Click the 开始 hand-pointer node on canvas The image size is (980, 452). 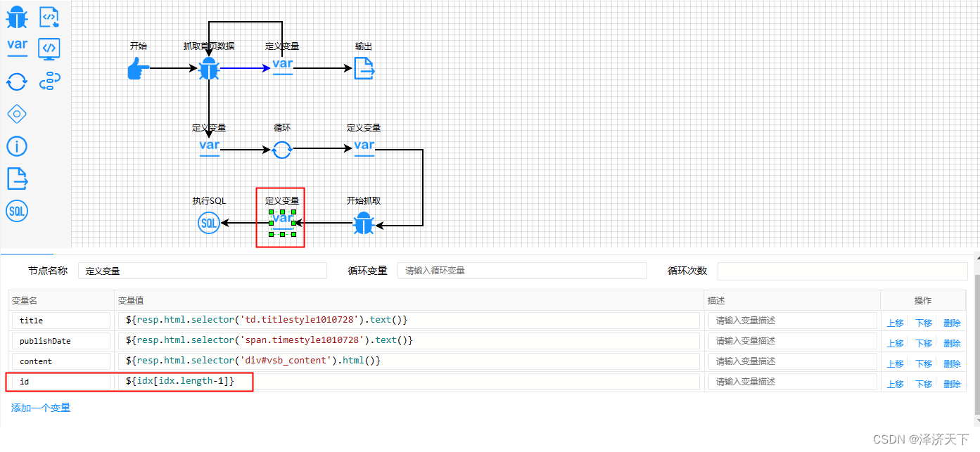[x=139, y=69]
